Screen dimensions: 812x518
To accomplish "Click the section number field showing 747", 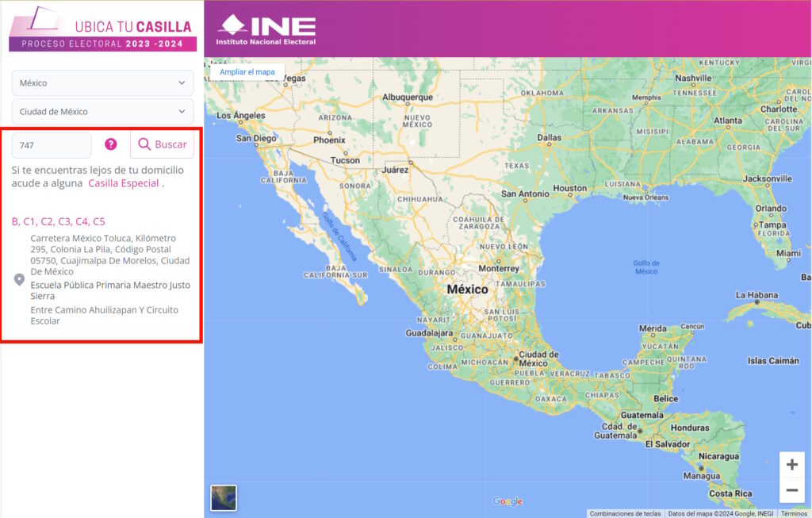I will [x=51, y=144].
